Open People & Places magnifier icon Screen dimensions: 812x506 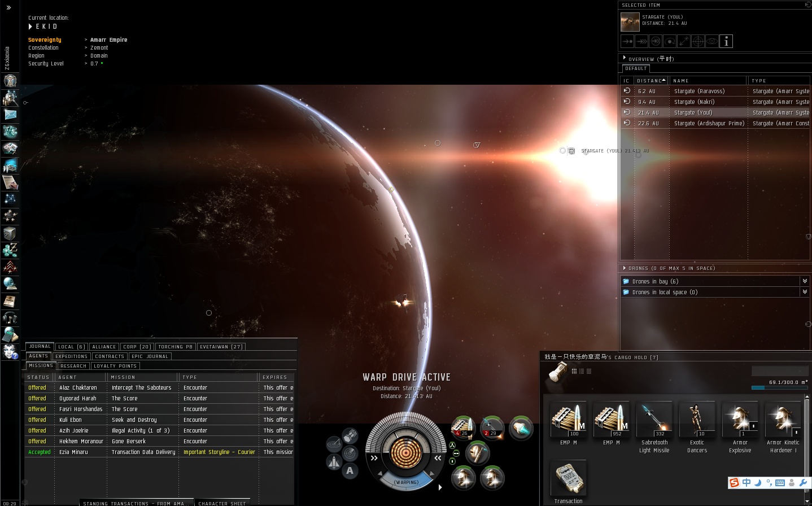click(x=10, y=98)
